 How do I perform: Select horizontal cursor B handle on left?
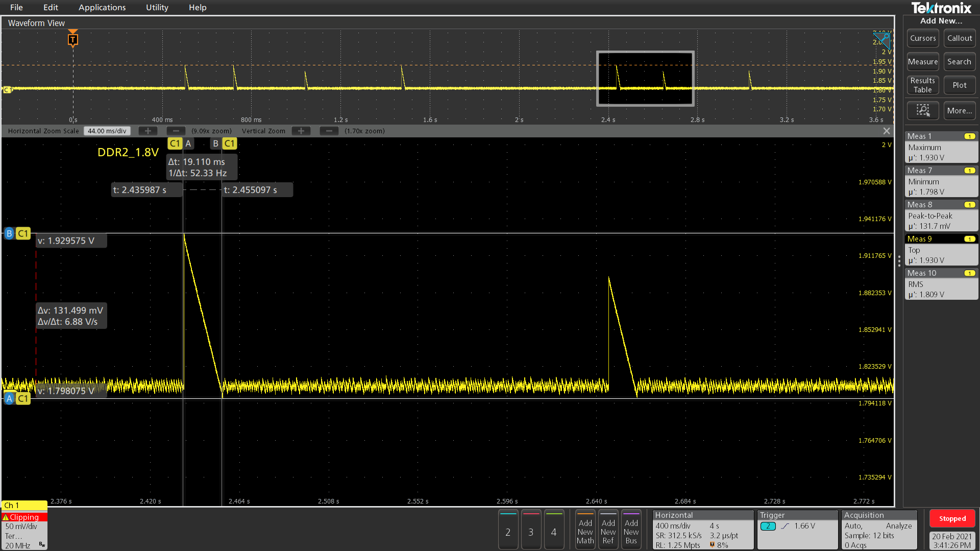(17, 233)
